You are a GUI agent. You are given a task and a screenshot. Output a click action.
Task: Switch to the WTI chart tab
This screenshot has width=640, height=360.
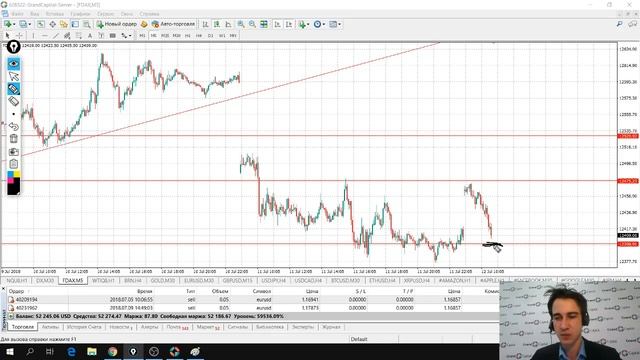103,281
